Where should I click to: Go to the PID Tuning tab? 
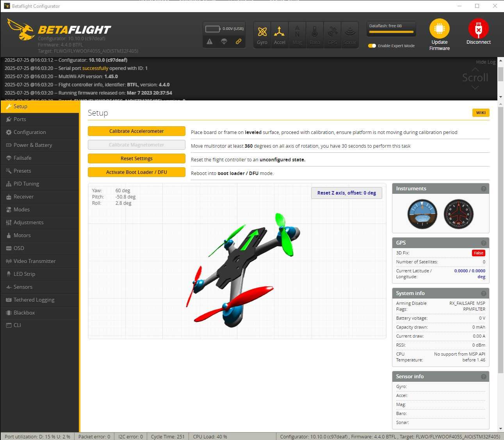coord(40,184)
